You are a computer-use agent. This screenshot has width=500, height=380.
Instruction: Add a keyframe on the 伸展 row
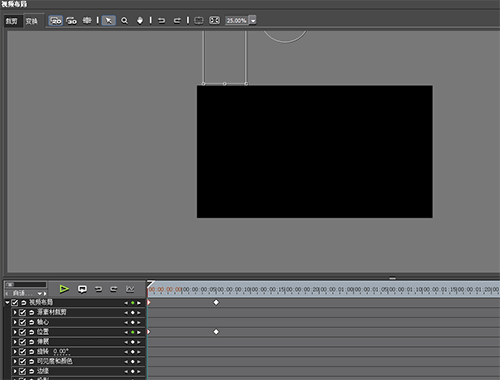tap(133, 342)
